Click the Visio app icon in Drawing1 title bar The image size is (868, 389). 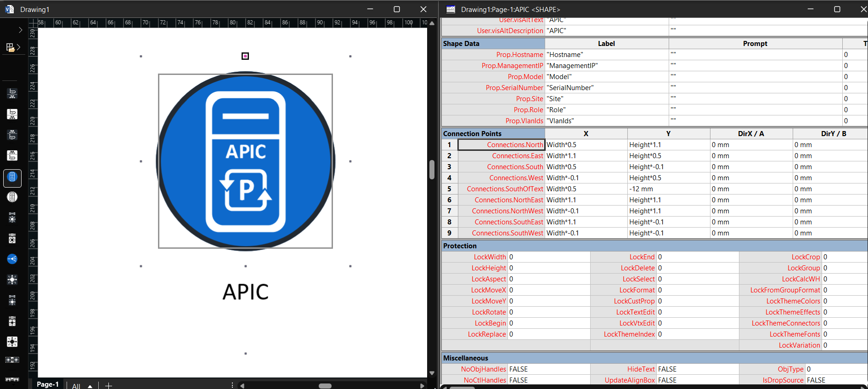click(x=9, y=9)
